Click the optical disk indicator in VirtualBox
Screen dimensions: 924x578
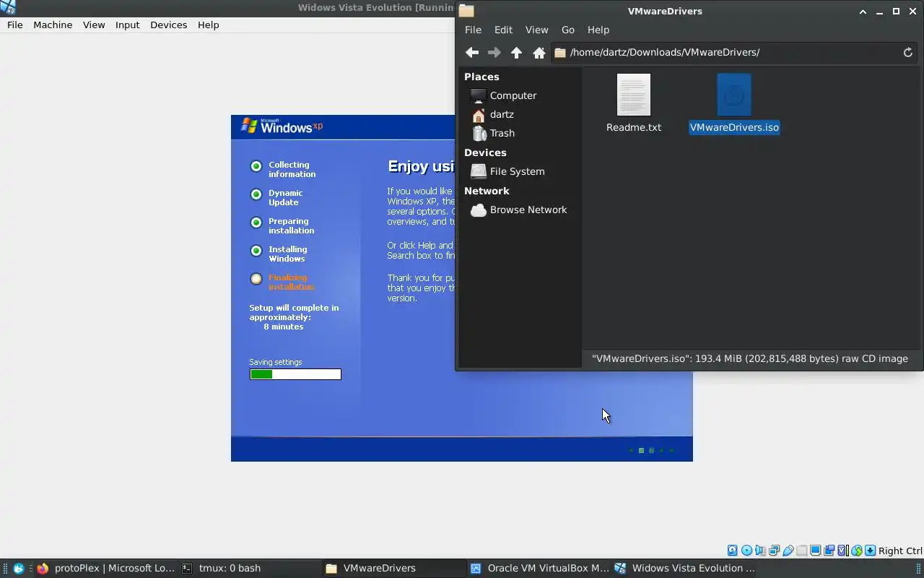point(746,551)
